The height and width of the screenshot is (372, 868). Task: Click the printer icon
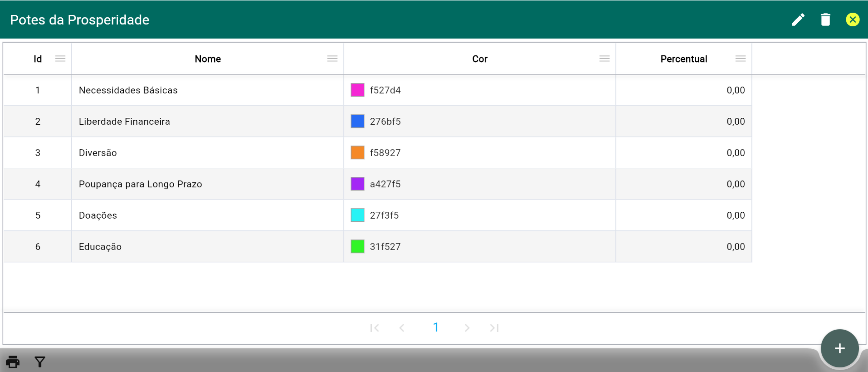(x=13, y=362)
